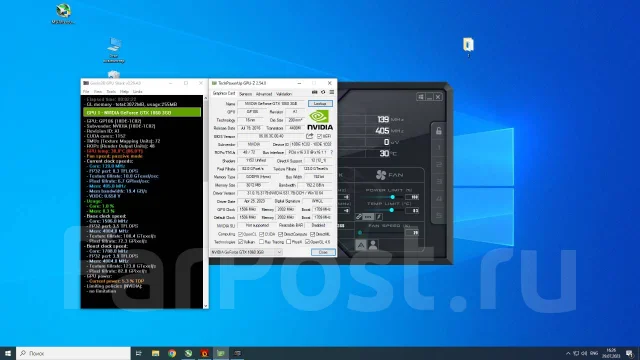The width and height of the screenshot is (640, 360).
Task: Toggle the PhysX checkbox
Action: coord(289,242)
